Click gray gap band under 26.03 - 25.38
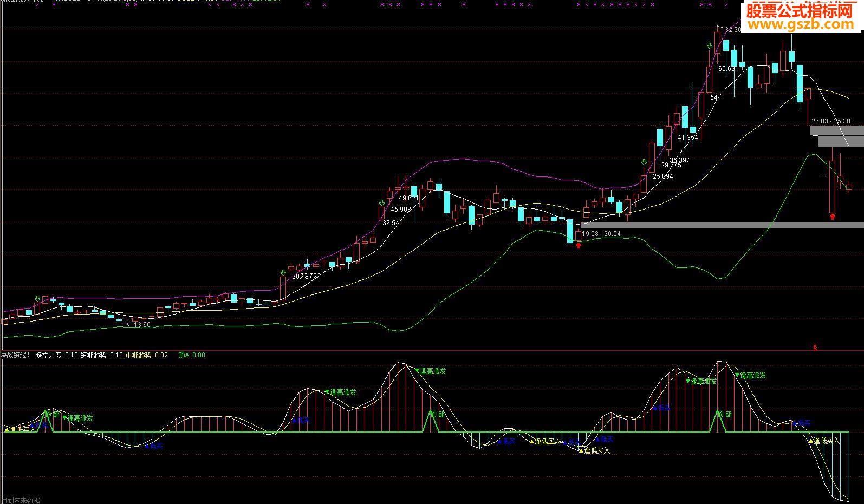The image size is (864, 504). [x=837, y=130]
